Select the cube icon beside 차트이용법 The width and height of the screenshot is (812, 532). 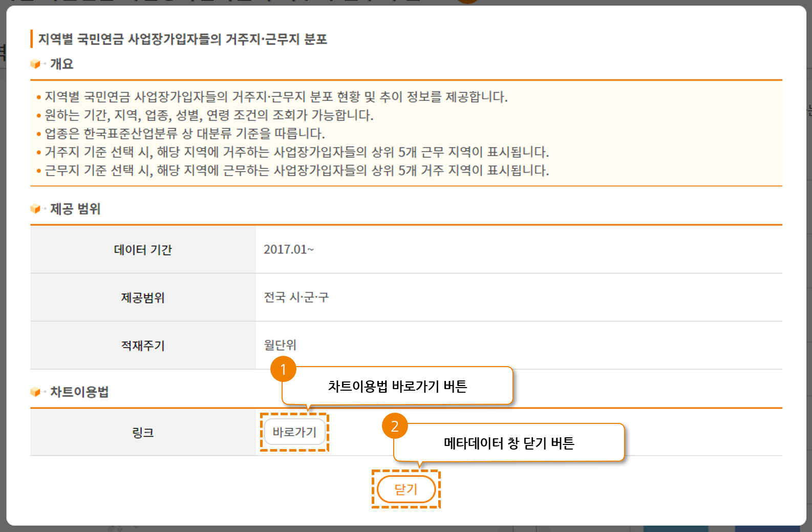tap(35, 392)
